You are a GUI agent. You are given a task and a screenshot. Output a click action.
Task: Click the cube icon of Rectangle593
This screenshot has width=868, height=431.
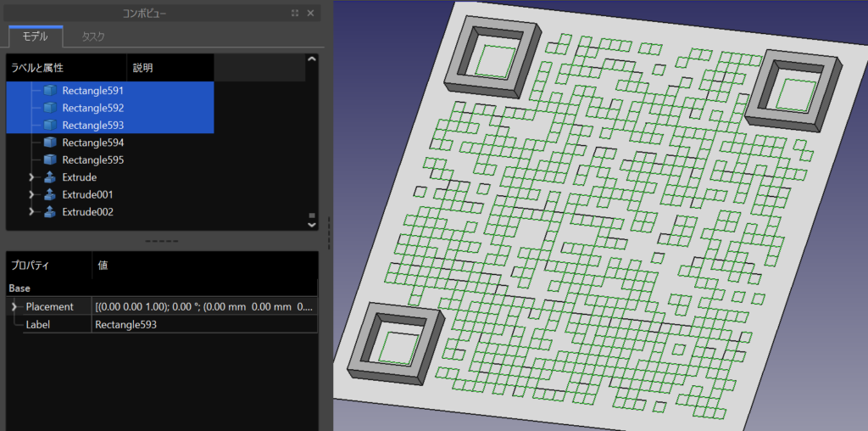pos(50,126)
